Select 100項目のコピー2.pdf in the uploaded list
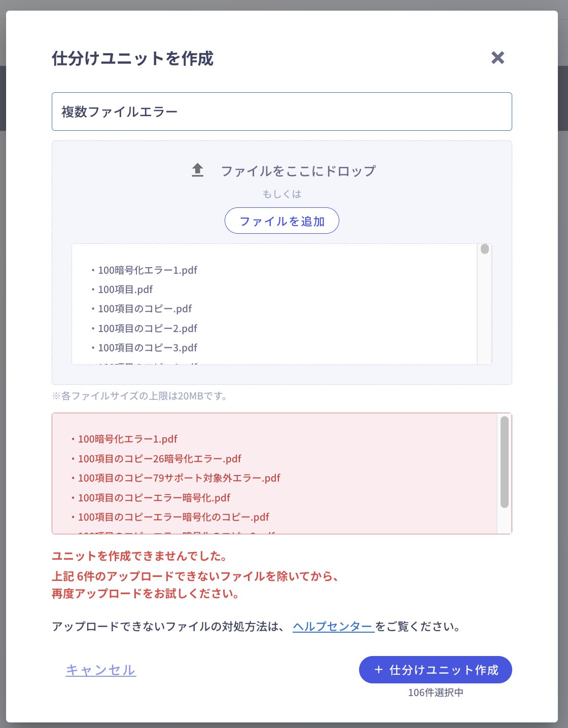 147,329
